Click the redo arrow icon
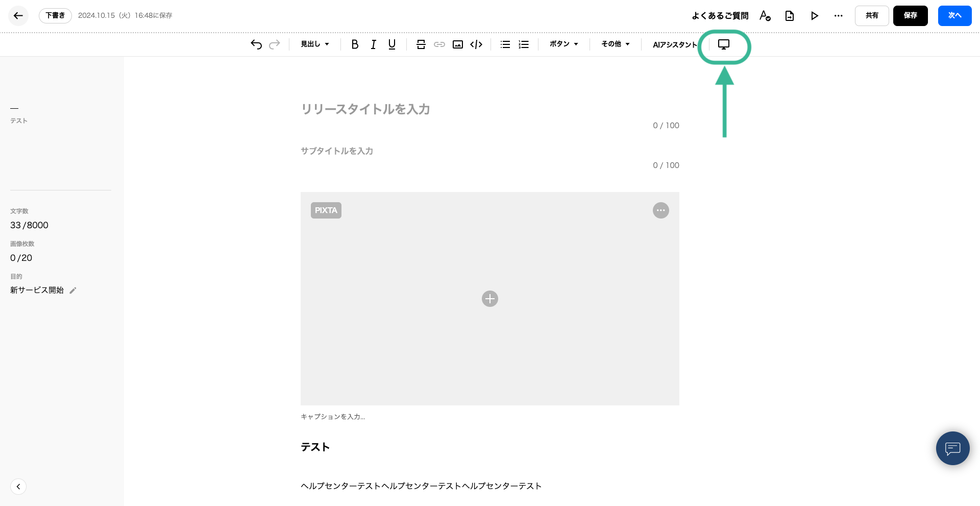The height and width of the screenshot is (506, 980). point(275,44)
